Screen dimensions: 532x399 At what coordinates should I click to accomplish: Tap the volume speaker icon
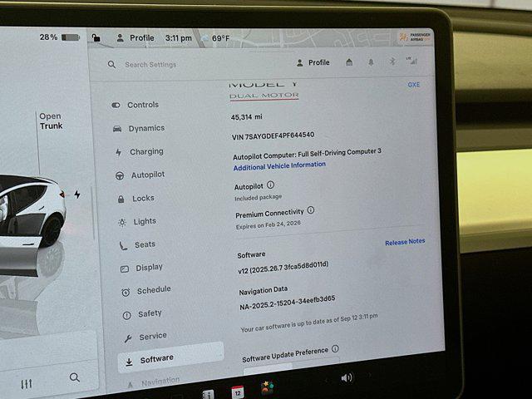pyautogui.click(x=347, y=377)
